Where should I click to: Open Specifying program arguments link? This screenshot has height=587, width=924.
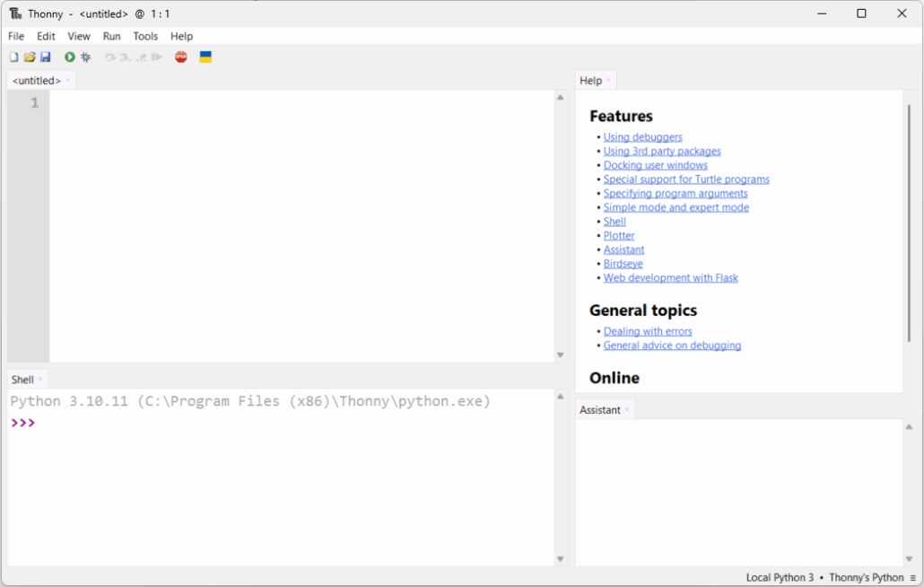(676, 193)
